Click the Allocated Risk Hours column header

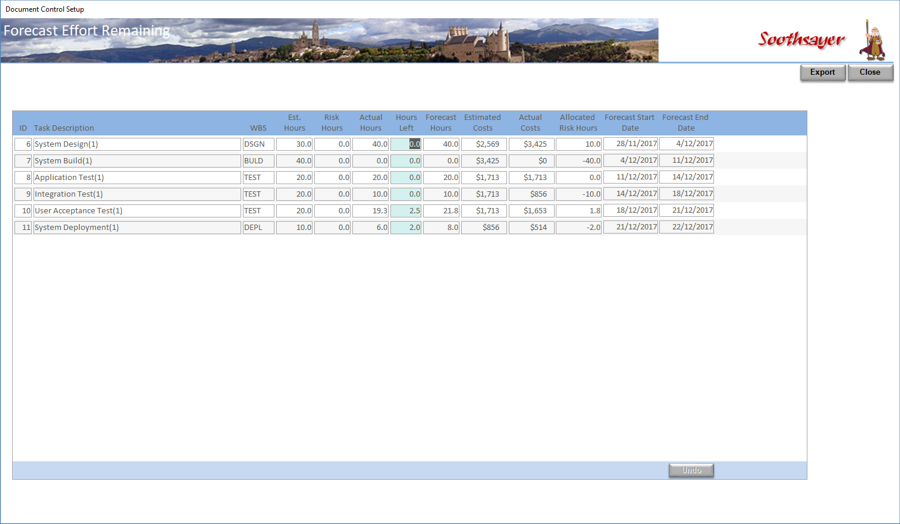(578, 122)
